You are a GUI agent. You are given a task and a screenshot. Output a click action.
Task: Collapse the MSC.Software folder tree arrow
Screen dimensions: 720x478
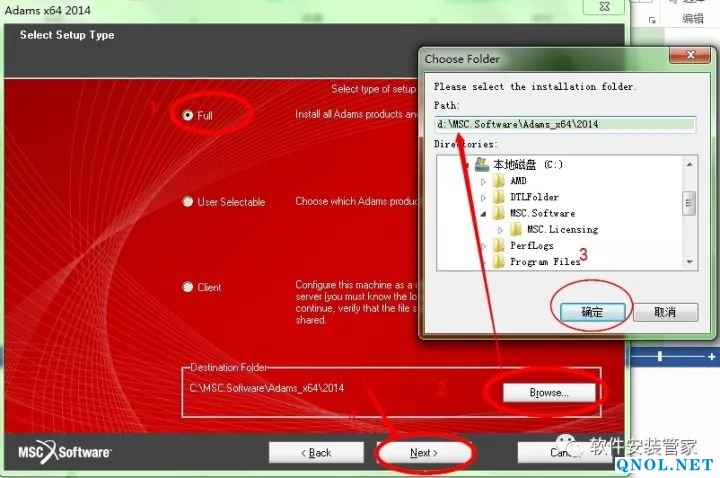[x=484, y=213]
